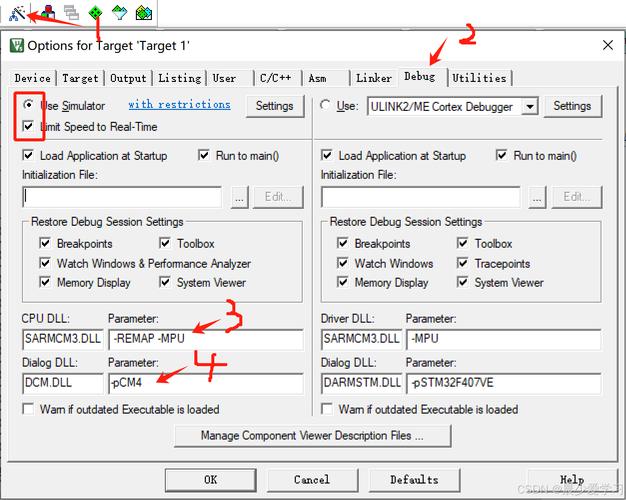Click the Keil icon in dialog title bar

click(x=16, y=45)
